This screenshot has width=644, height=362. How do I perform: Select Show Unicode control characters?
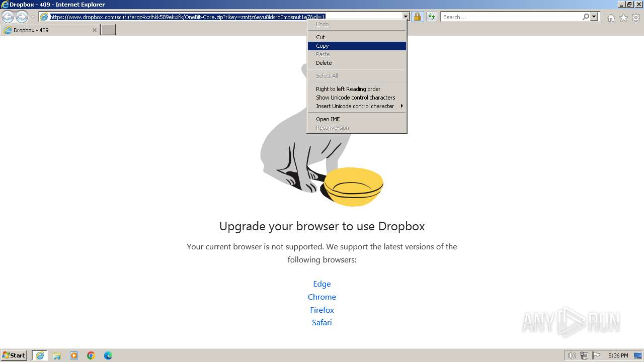(357, 98)
